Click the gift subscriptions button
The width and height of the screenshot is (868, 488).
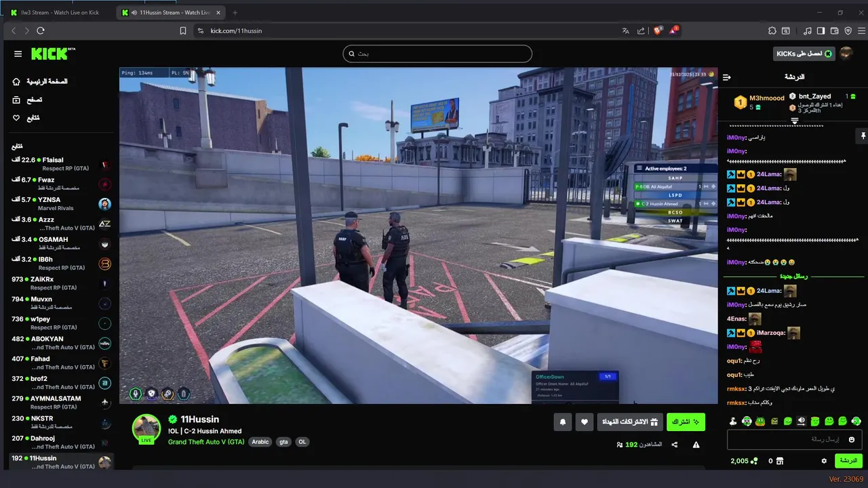click(630, 422)
